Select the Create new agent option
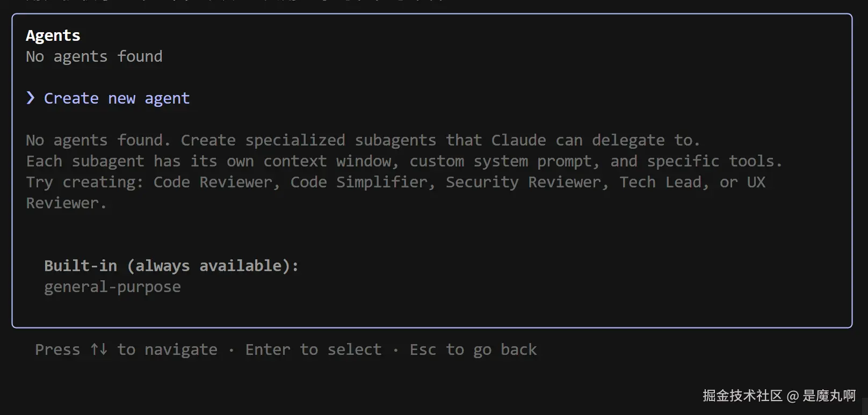 click(x=117, y=98)
